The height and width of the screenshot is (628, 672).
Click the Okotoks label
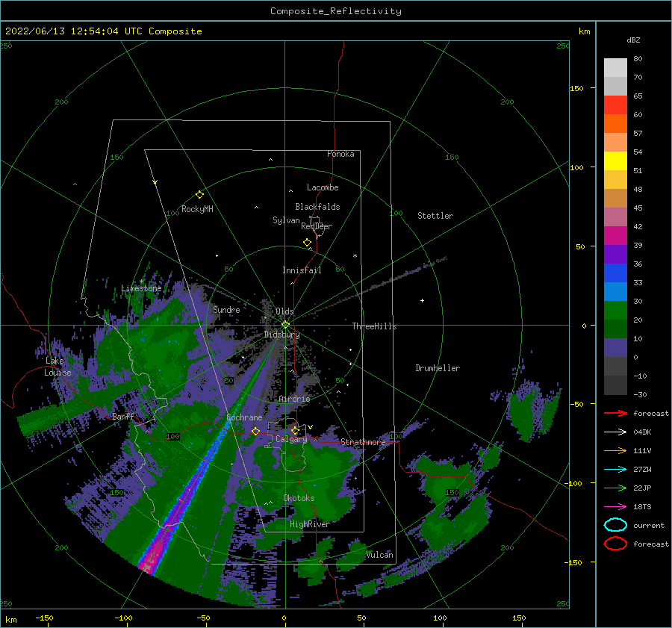299,498
